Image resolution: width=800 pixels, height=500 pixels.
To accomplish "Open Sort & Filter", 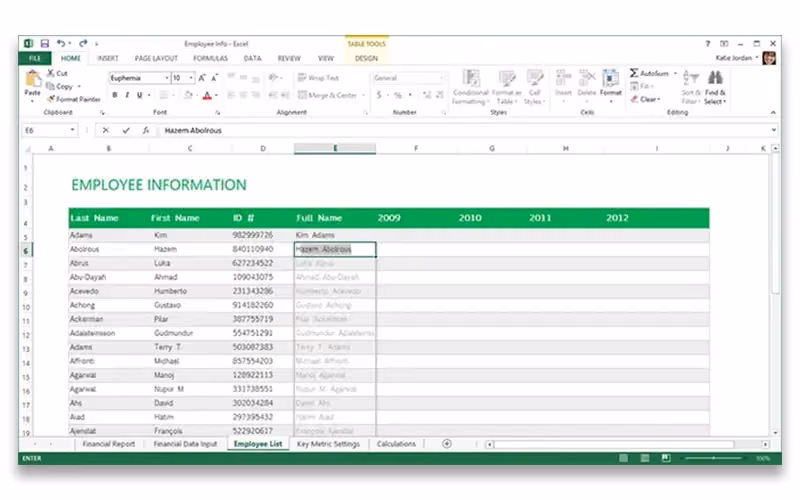I will (x=691, y=87).
